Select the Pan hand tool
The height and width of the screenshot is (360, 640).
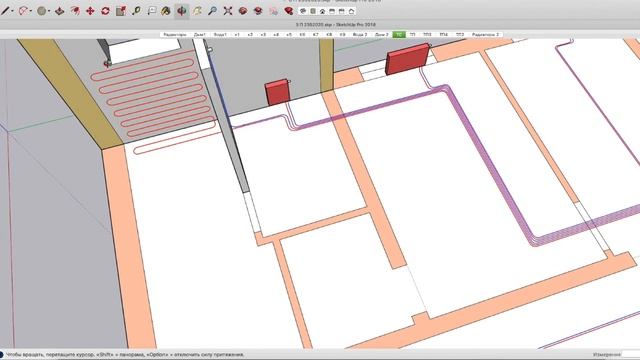pyautogui.click(x=197, y=11)
